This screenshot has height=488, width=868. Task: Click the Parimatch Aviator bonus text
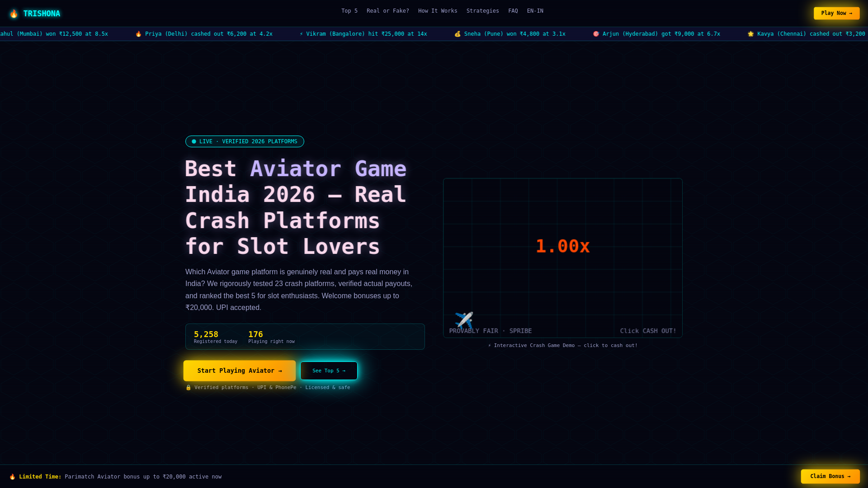click(x=143, y=477)
